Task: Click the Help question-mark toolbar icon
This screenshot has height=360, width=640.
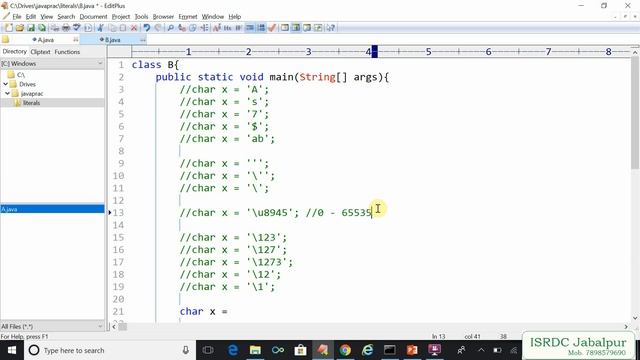Action: pyautogui.click(x=331, y=28)
